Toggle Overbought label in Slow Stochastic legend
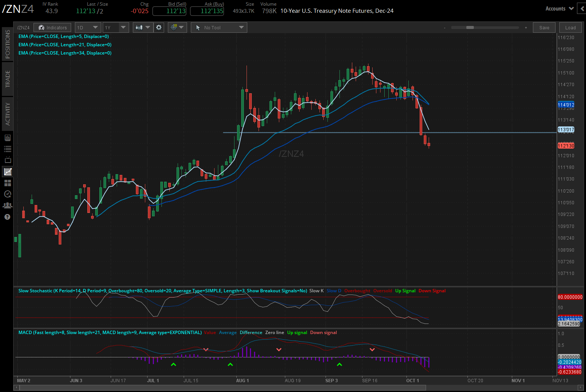The image size is (586, 392). point(357,291)
